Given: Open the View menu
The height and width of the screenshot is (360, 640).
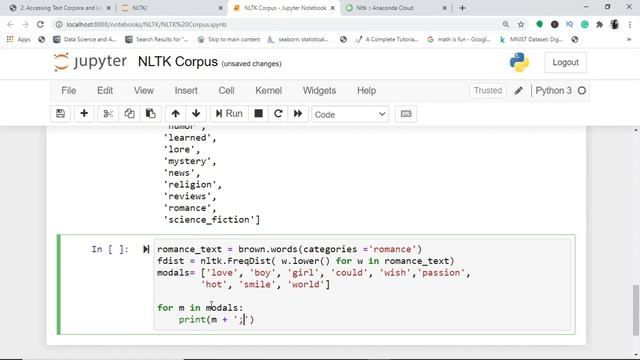Looking at the screenshot, I should point(144,91).
